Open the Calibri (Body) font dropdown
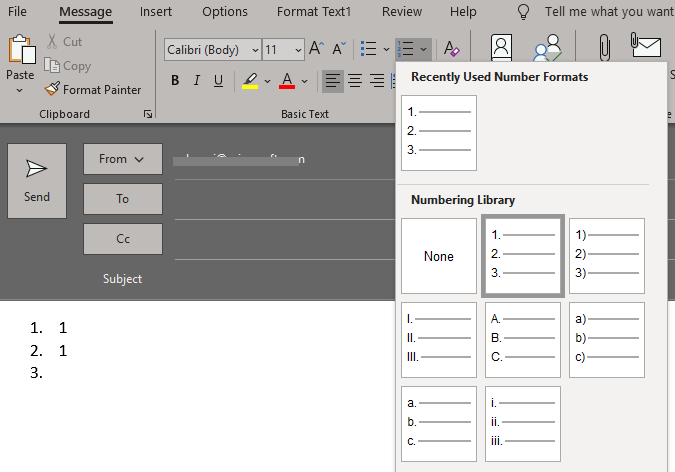The height and width of the screenshot is (472, 675). click(255, 50)
